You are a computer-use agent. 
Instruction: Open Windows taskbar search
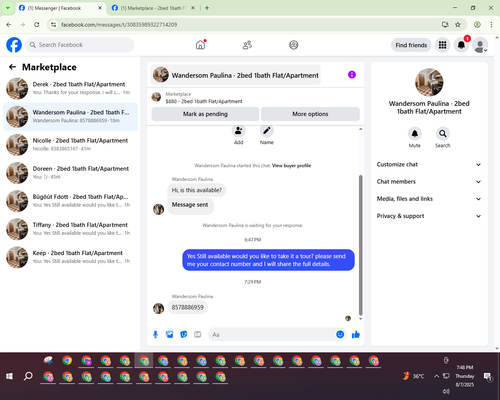pyautogui.click(x=28, y=376)
